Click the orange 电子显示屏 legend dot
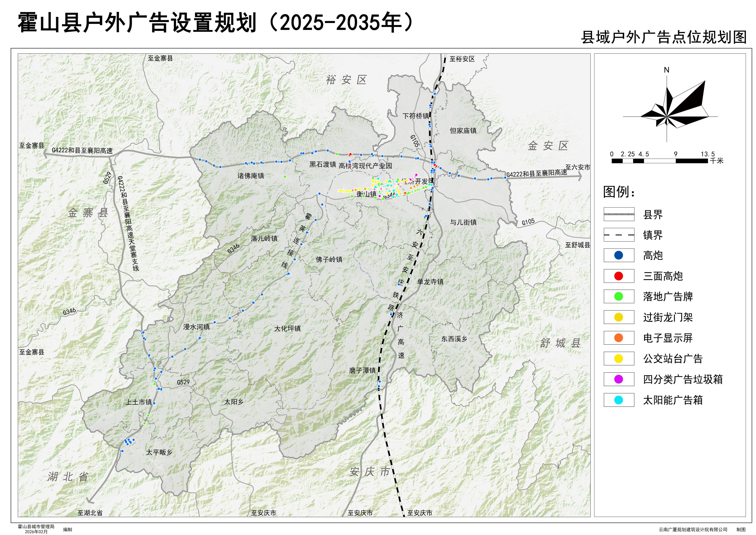This screenshot has height=535, width=756. (619, 338)
